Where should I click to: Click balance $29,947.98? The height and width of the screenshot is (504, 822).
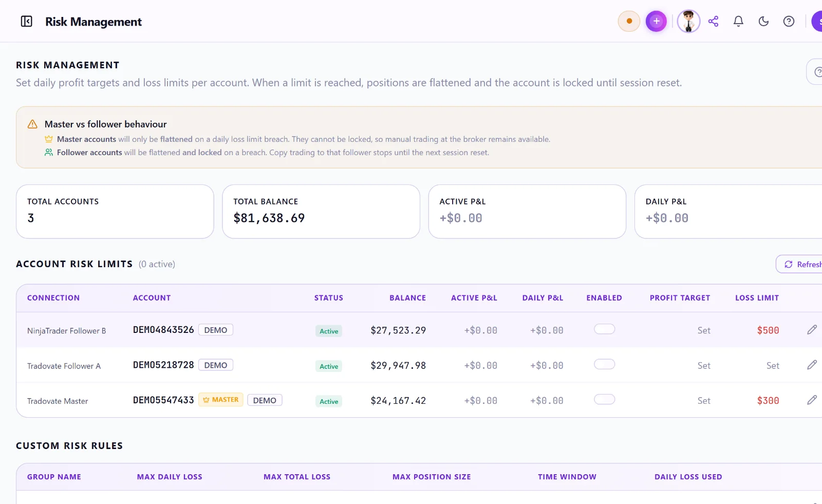tap(398, 365)
